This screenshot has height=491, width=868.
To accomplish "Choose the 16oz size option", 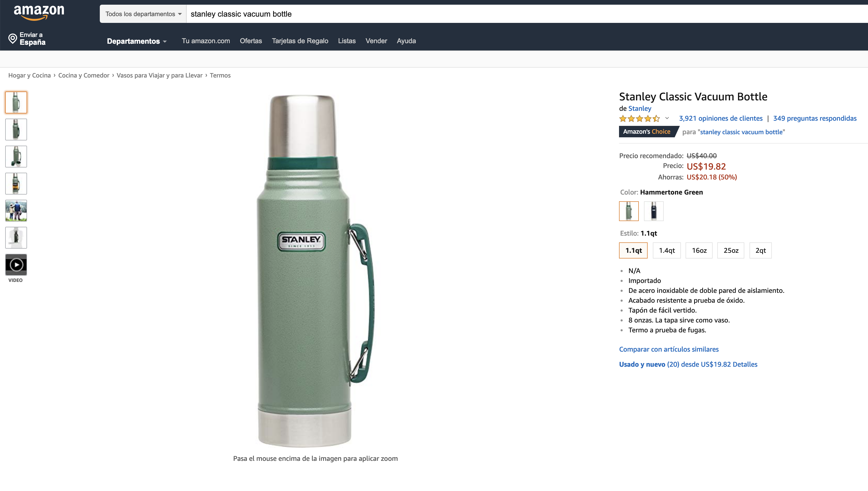I will coord(699,250).
